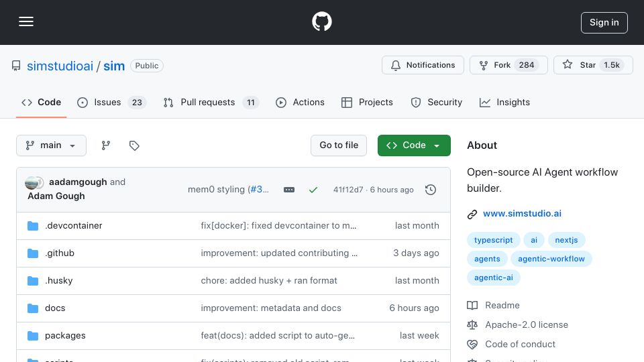Open commit 41f12d7 link
Image resolution: width=644 pixels, height=362 pixels.
[x=348, y=190]
